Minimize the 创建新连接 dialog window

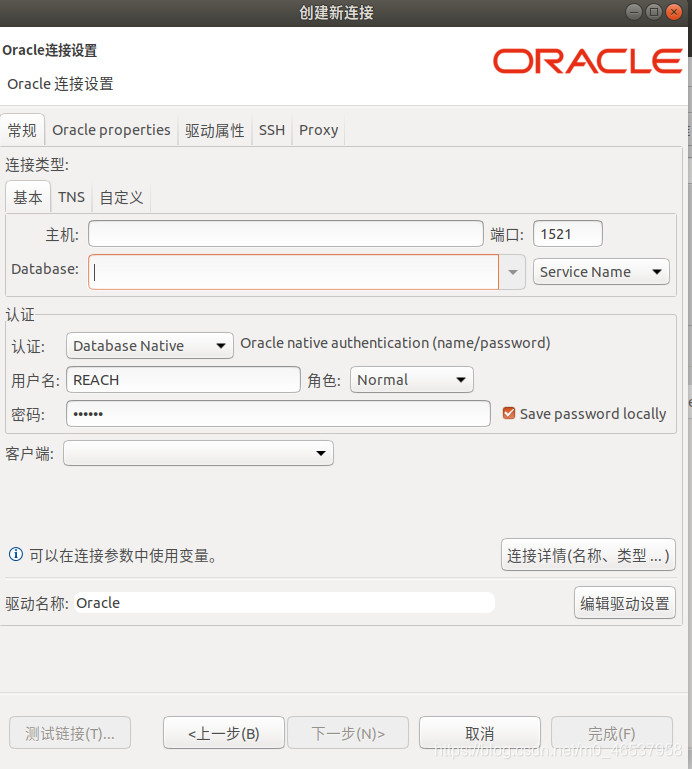tap(634, 12)
